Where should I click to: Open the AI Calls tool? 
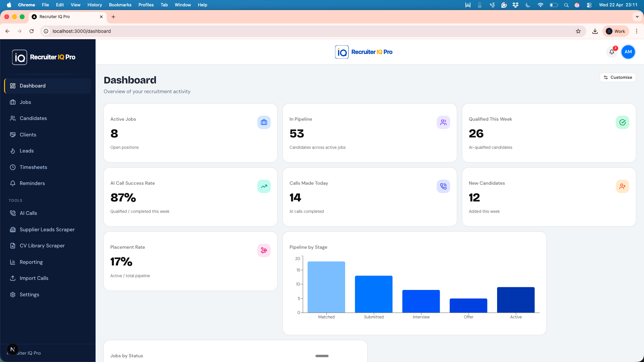48,213
